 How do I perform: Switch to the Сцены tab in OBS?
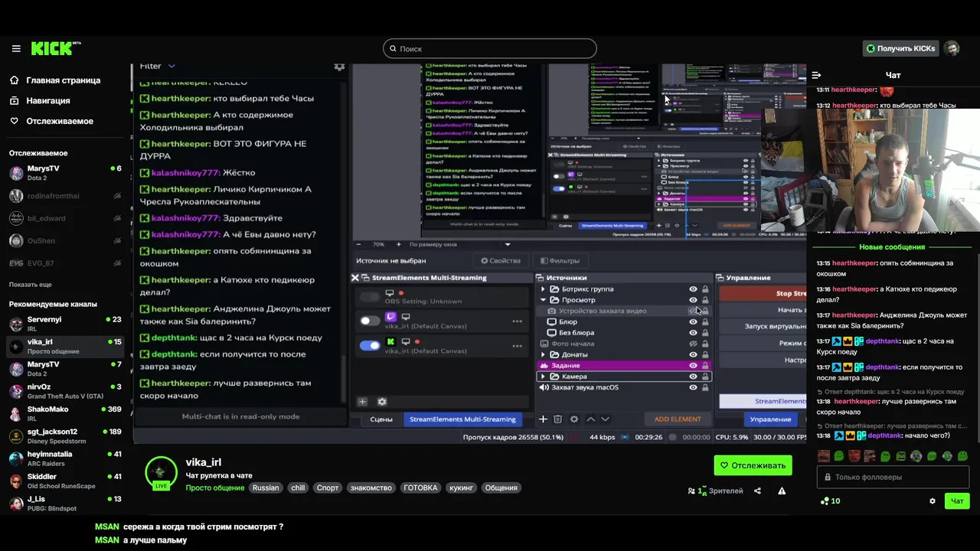click(x=381, y=419)
